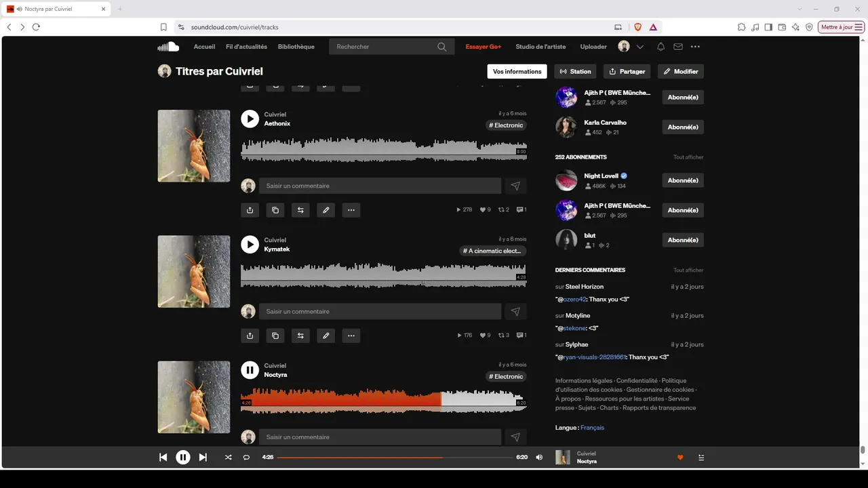868x488 pixels.
Task: Expand the profile avatar dropdown chevron
Action: pyautogui.click(x=640, y=47)
